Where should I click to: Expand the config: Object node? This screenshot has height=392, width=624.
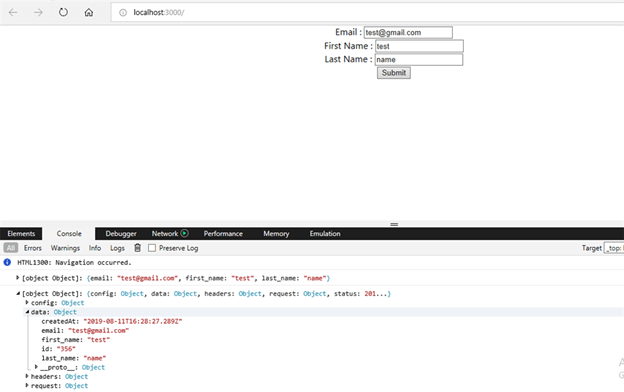click(x=27, y=302)
